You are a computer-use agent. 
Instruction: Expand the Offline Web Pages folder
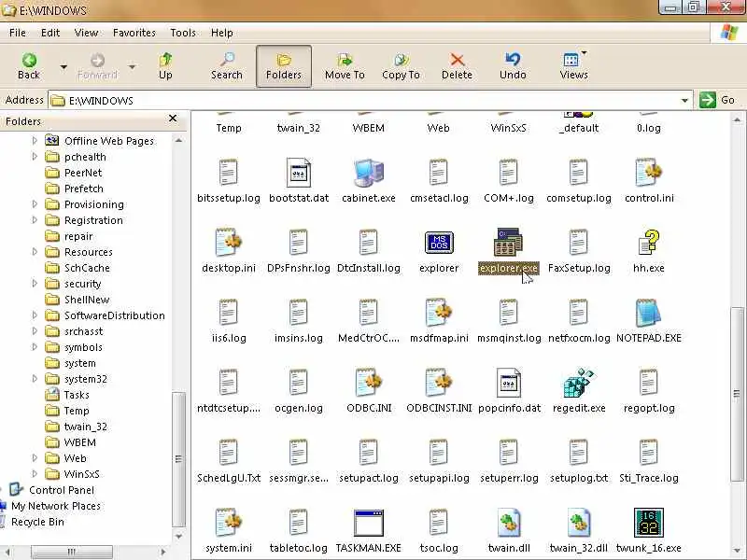click(35, 141)
